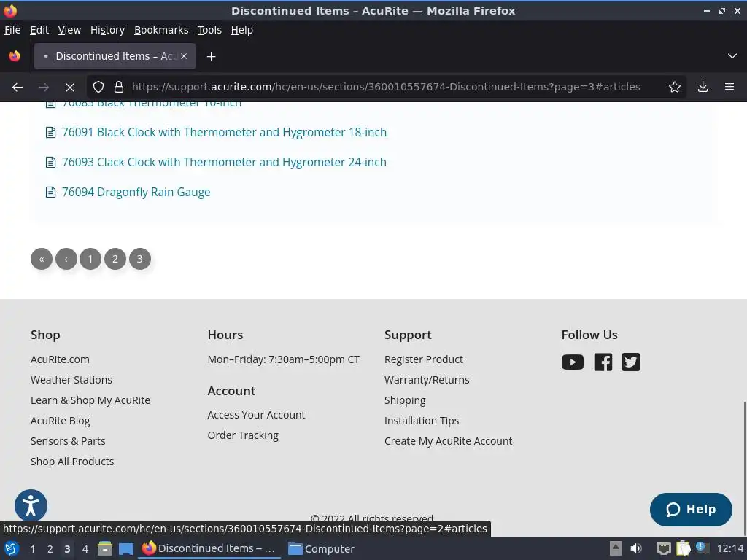Open the taskbar start menu icon

click(x=11, y=549)
